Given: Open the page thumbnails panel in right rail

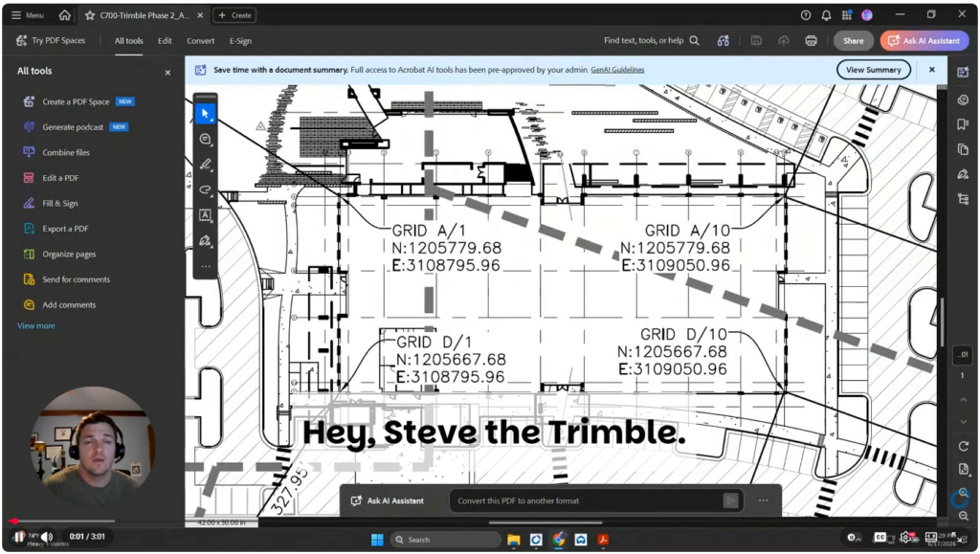Looking at the screenshot, I should click(x=963, y=149).
